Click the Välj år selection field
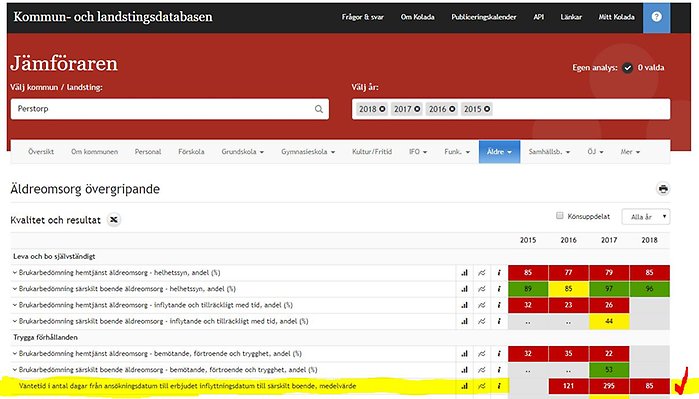This screenshot has width=699, height=399. click(x=511, y=109)
